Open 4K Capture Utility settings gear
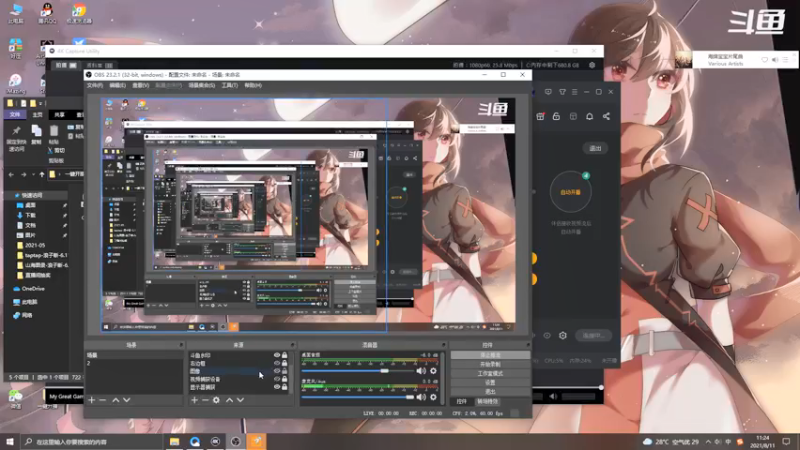 [592, 65]
